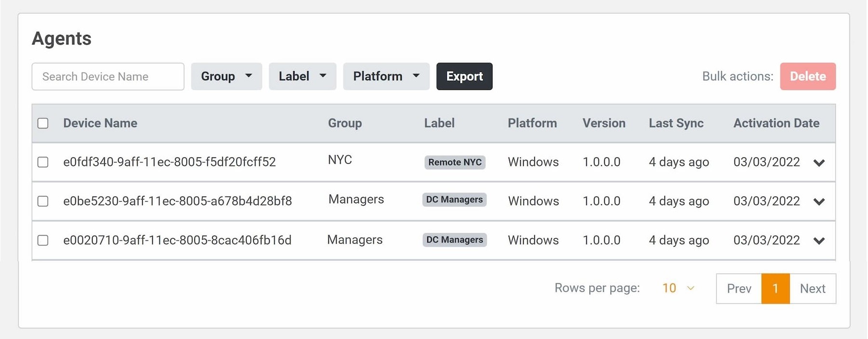Click the Remote NYC label badge

tap(455, 162)
